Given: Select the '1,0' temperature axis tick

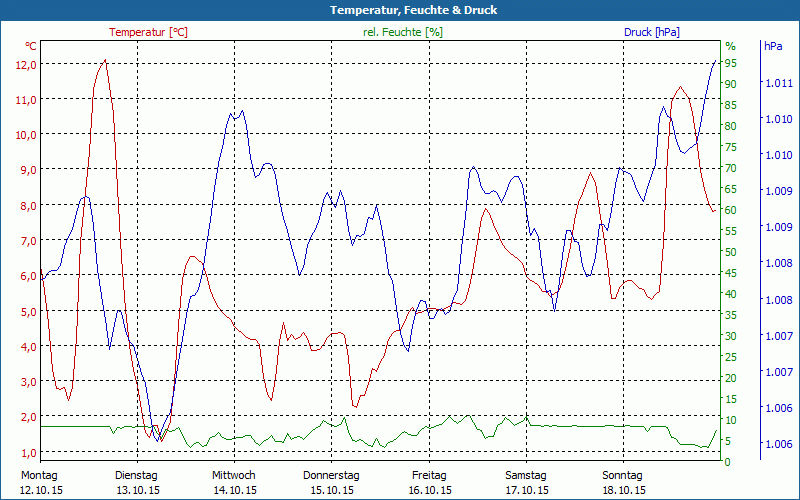Looking at the screenshot, I should (x=28, y=452).
